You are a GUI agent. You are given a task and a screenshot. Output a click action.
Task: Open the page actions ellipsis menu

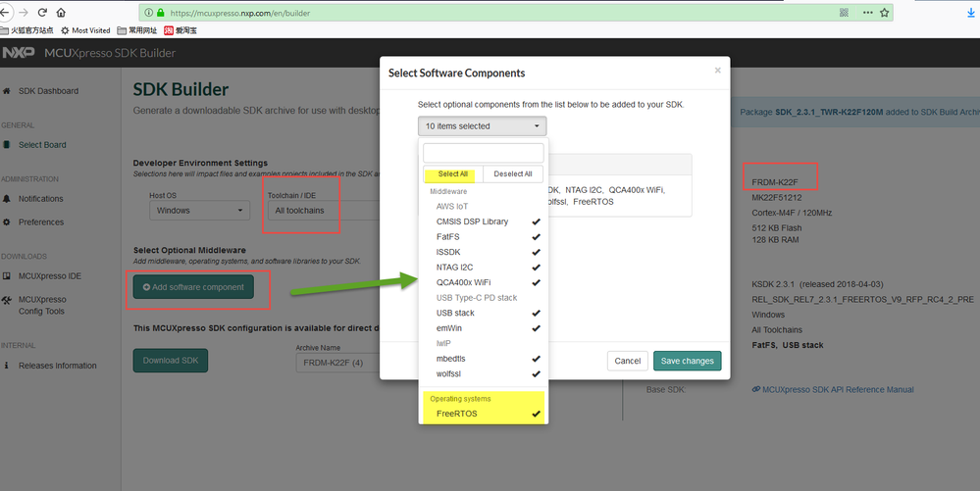click(867, 13)
